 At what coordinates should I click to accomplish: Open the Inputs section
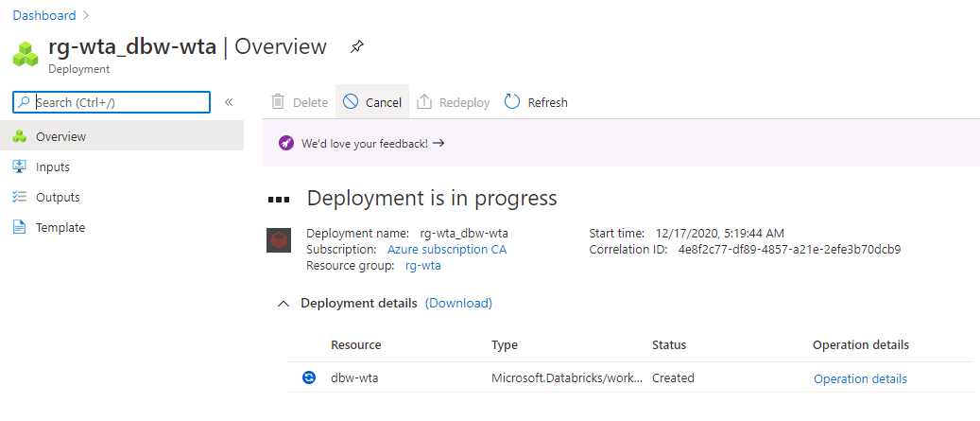[53, 167]
